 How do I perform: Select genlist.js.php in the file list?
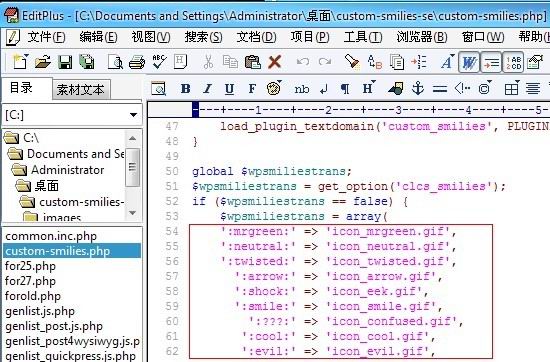point(40,311)
